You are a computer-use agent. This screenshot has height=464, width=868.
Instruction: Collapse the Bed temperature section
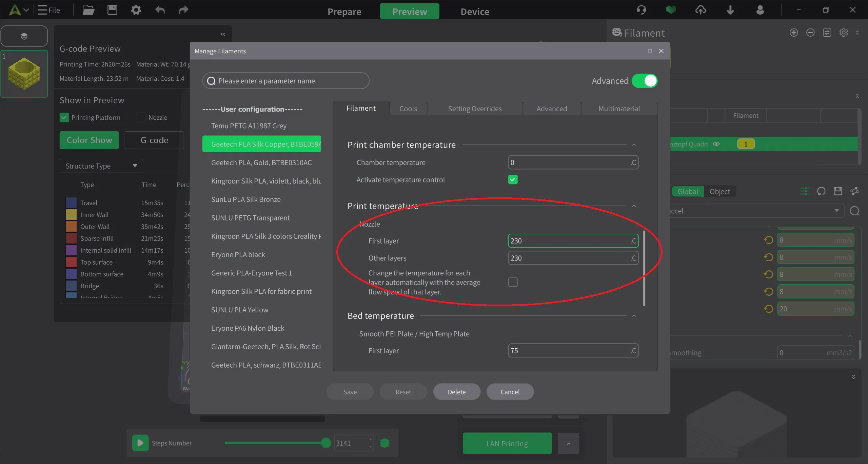tap(634, 316)
